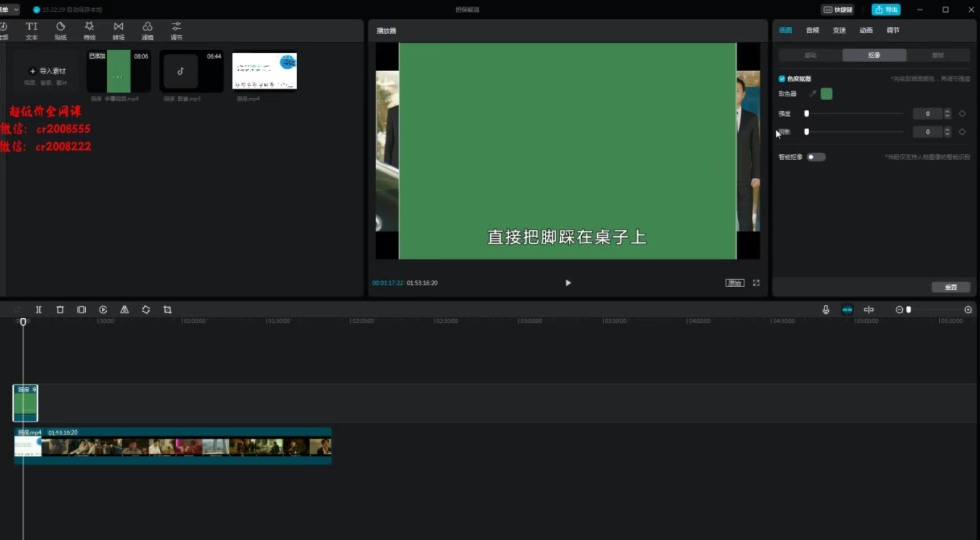Open the menu dropdown arrow at top-left
Screen dimensions: 980x540
[16, 10]
